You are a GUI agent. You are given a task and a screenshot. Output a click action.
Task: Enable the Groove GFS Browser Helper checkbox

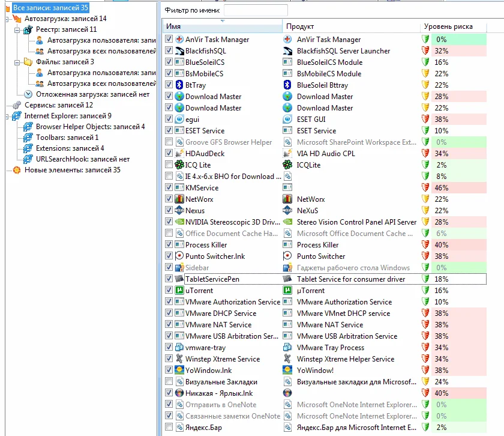tap(169, 142)
